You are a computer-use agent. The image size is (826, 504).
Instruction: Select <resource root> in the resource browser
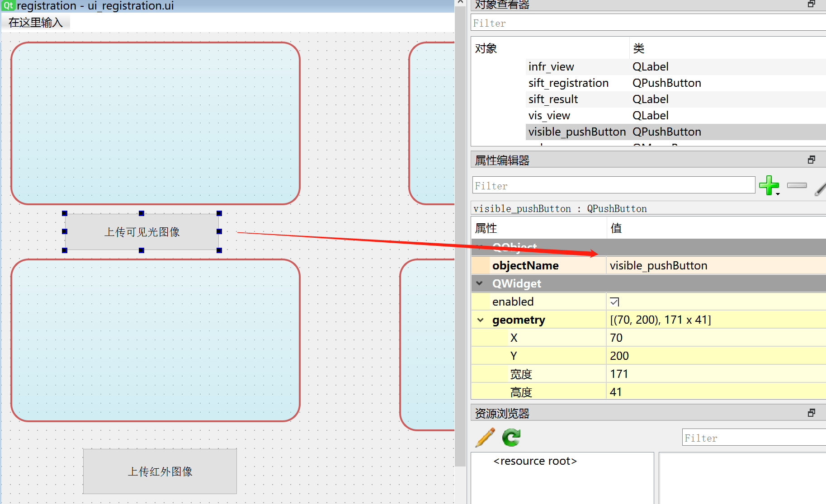[x=535, y=461]
